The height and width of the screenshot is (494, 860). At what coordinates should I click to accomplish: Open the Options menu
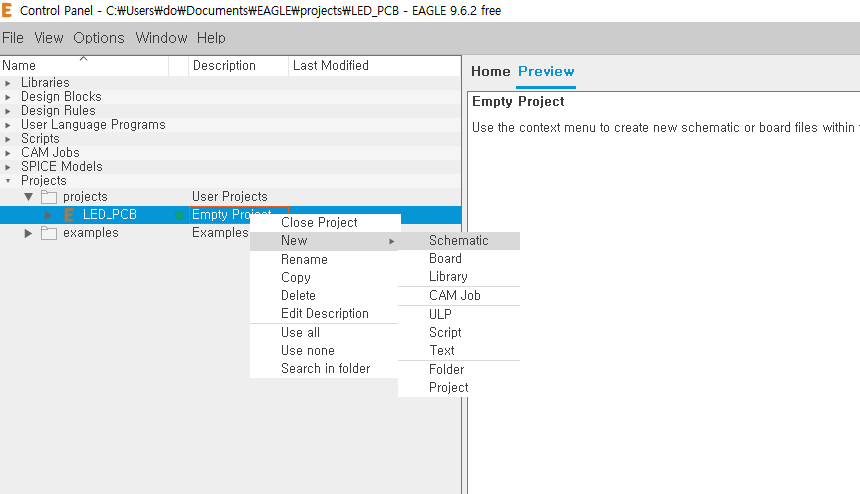tap(99, 38)
